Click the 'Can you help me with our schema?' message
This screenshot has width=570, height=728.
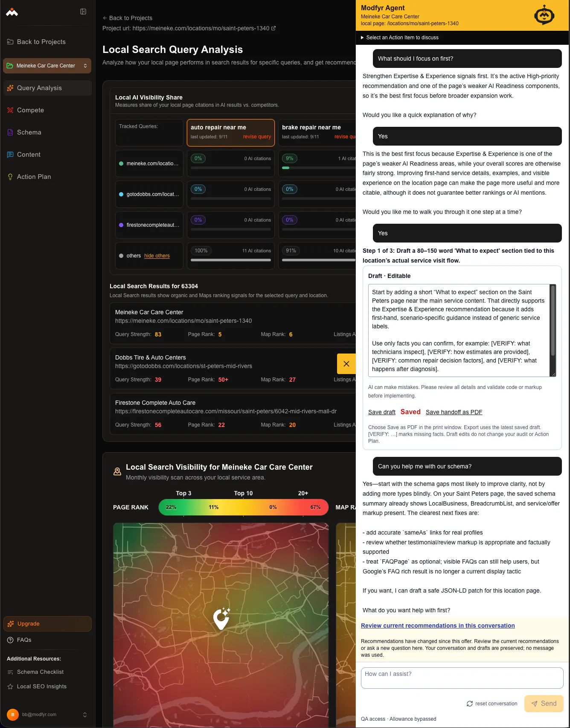coord(467,466)
